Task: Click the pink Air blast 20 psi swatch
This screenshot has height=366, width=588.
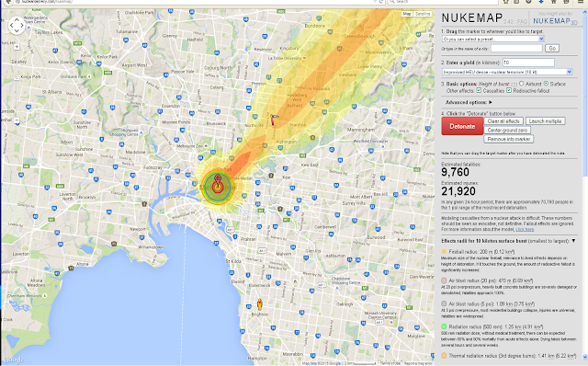Action: (444, 280)
